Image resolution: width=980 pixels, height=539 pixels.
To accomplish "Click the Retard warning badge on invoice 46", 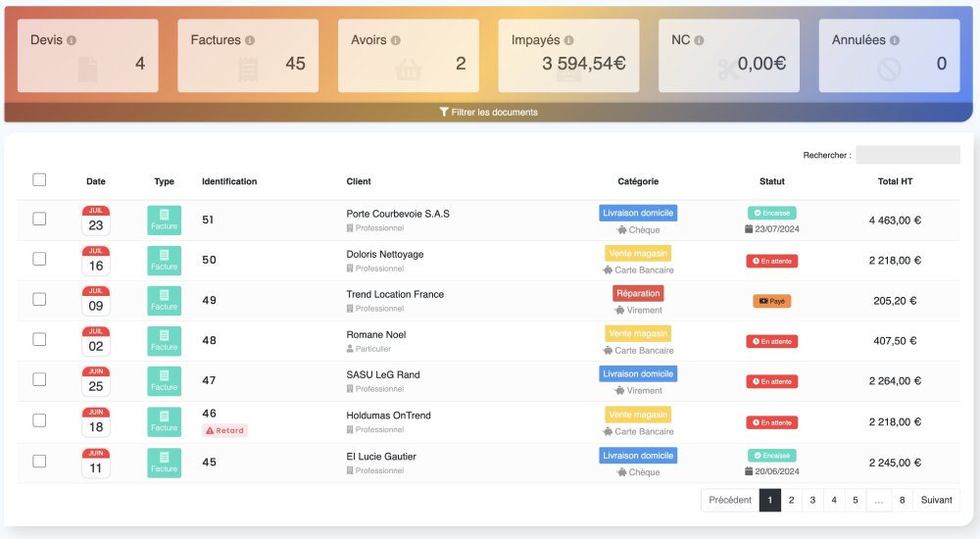I will pyautogui.click(x=225, y=430).
